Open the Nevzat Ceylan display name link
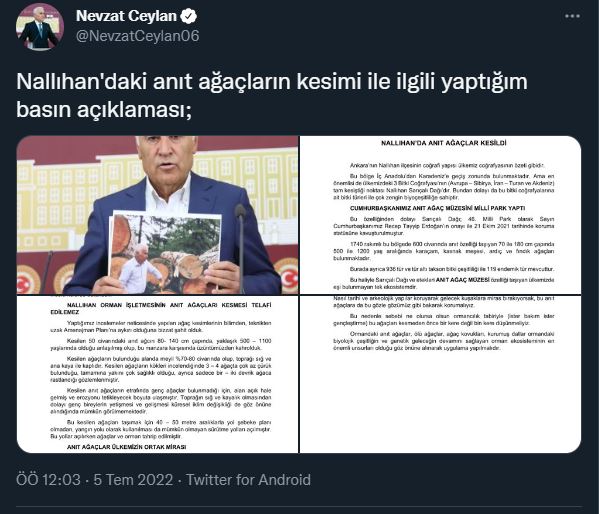The width and height of the screenshot is (599, 514). point(126,16)
